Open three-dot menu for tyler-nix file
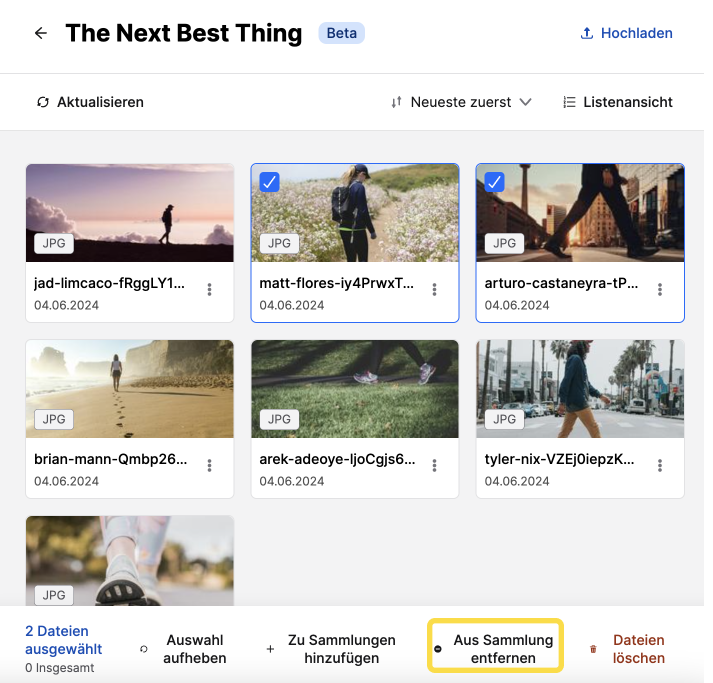The width and height of the screenshot is (713, 683). (660, 466)
